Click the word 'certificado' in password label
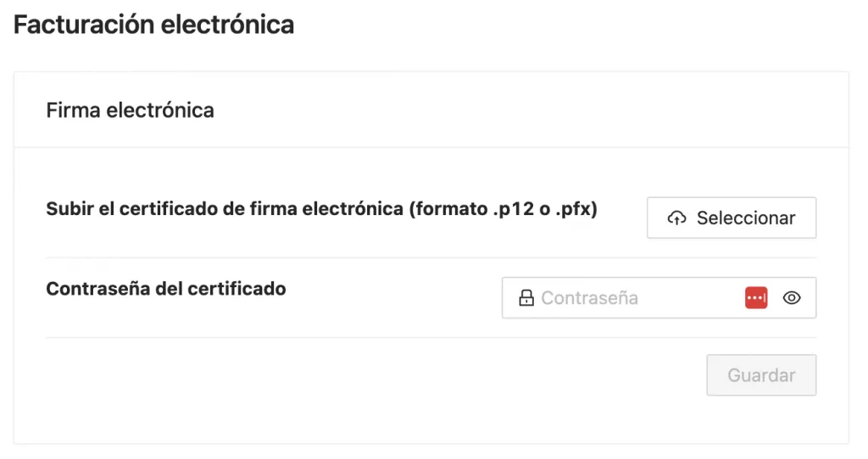The height and width of the screenshot is (459, 868). (x=237, y=289)
